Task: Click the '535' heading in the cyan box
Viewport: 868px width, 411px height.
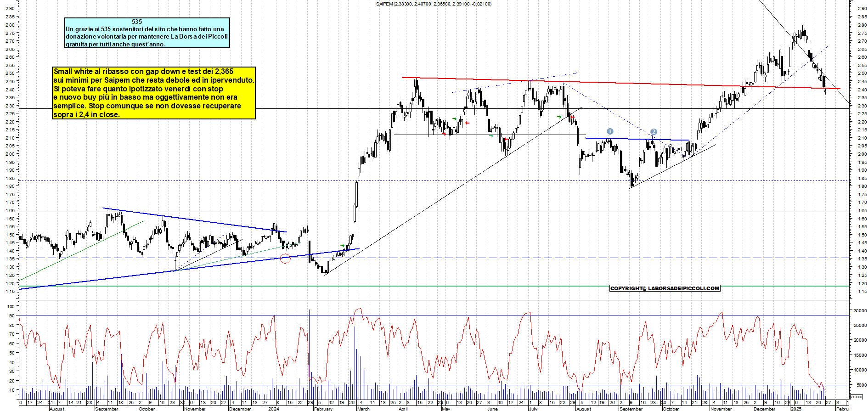Action: (x=137, y=22)
